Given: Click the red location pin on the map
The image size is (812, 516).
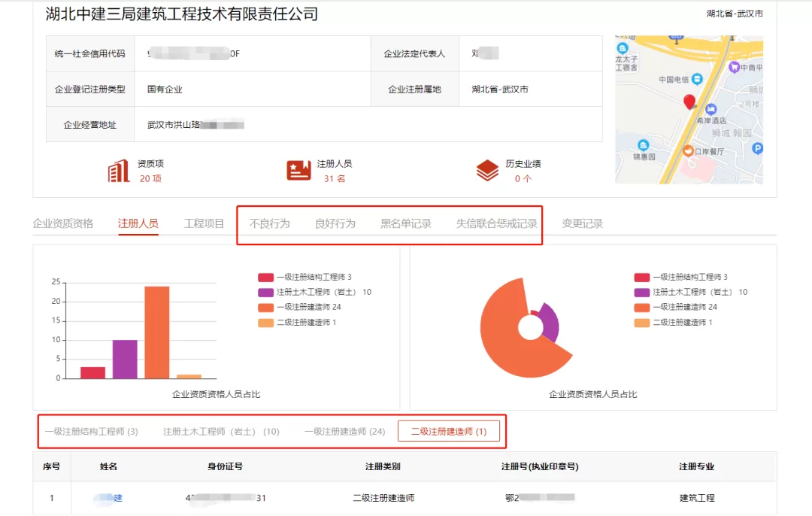Looking at the screenshot, I should coord(689,102).
